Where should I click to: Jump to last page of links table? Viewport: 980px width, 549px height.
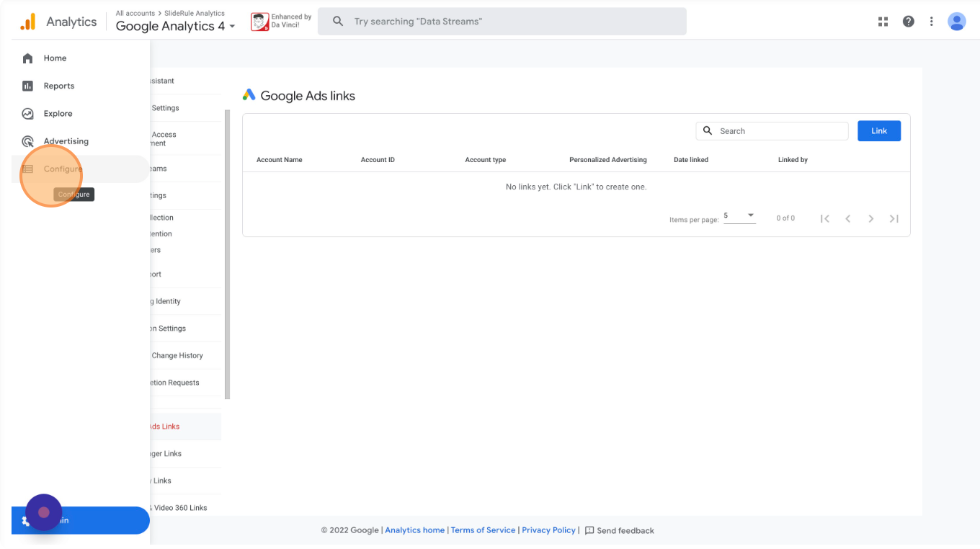point(894,219)
